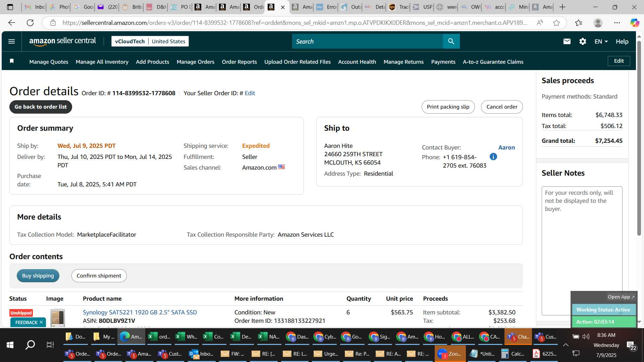
Task: View site information lock icon
Action: [x=53, y=23]
